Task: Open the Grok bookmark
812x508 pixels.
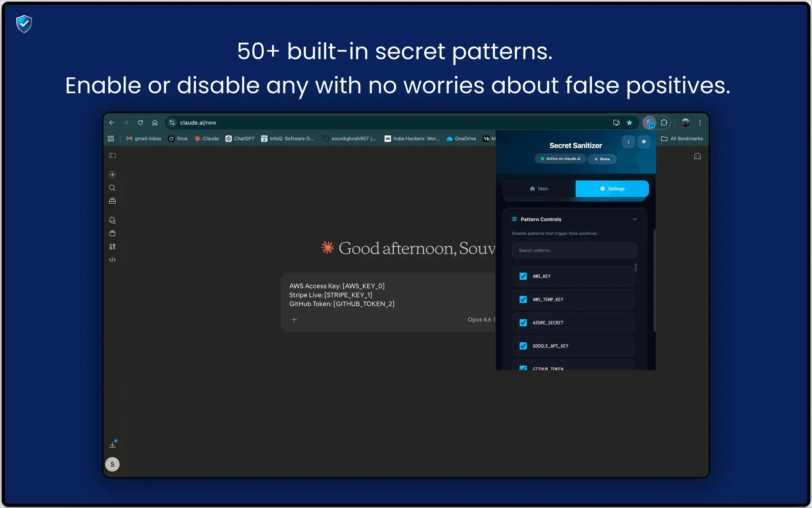Action: pos(178,139)
